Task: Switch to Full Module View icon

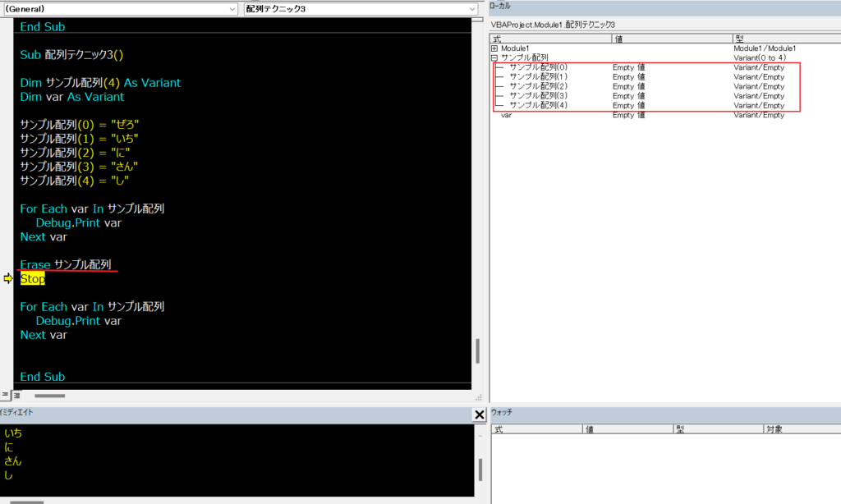Action: tap(16, 395)
